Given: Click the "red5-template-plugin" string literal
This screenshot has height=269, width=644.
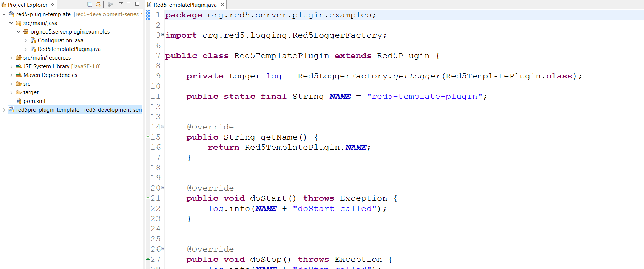Looking at the screenshot, I should [424, 97].
